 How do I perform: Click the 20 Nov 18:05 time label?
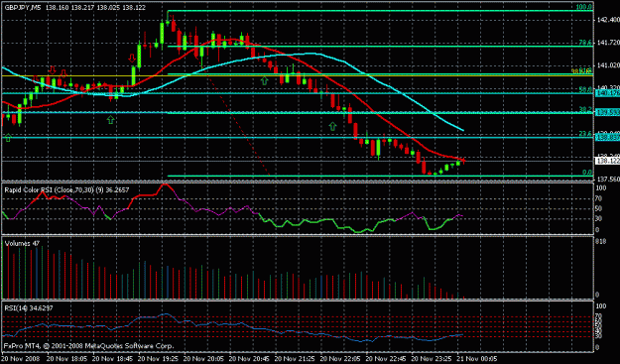(x=66, y=358)
